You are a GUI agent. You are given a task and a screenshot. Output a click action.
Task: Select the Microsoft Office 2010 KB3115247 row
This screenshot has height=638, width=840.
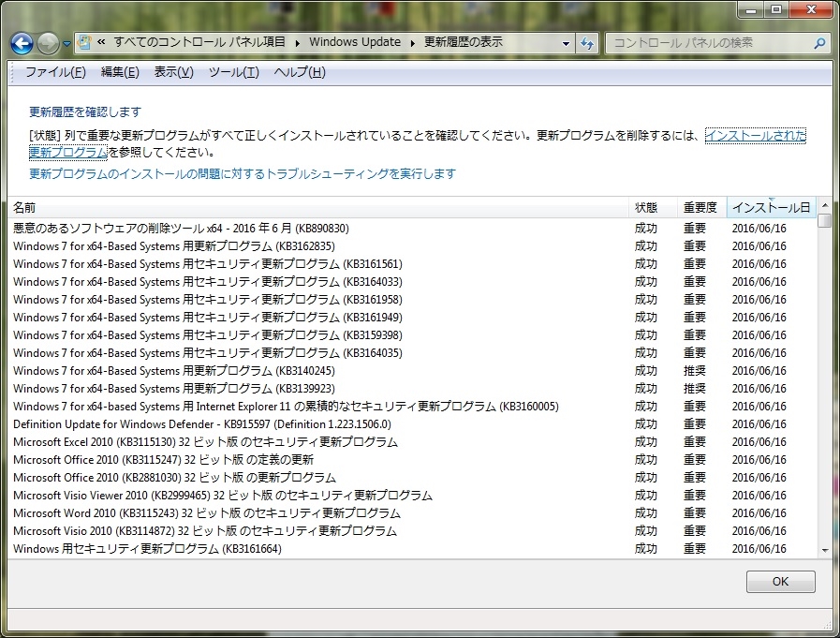(412, 459)
